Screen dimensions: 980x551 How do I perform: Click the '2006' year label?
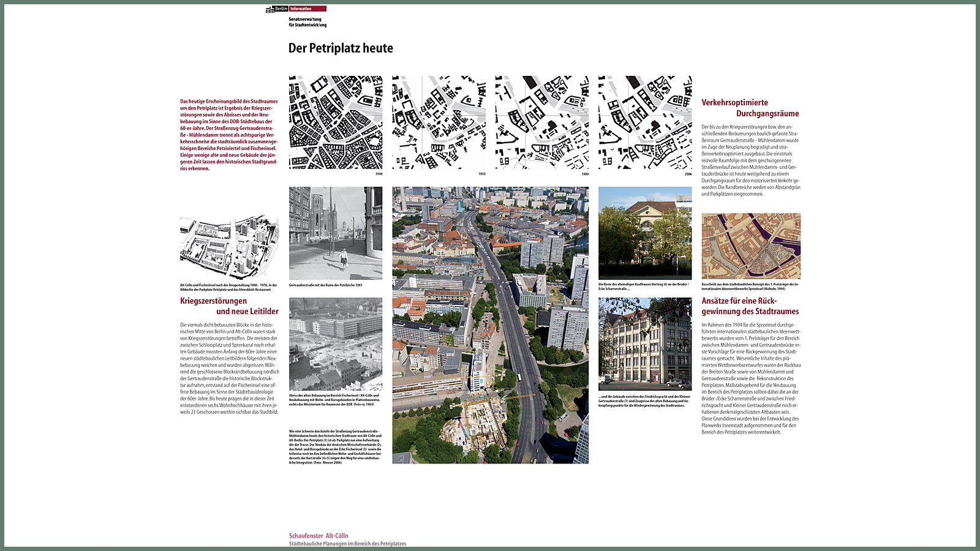pyautogui.click(x=688, y=174)
